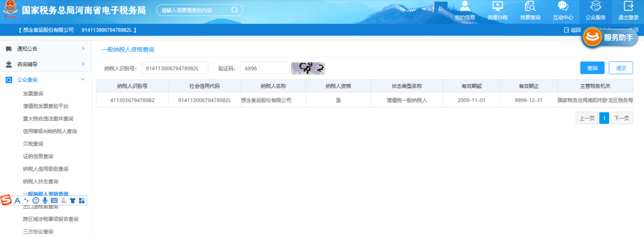Image resolution: width=644 pixels, height=237 pixels.
Task: Select 发票查询 in the sidebar
Action: [33, 94]
